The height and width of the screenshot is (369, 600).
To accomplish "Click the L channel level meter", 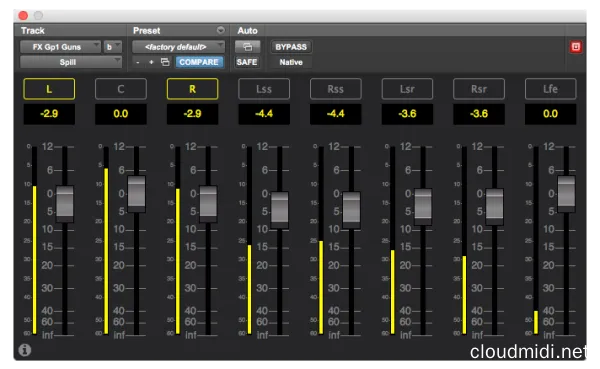I will [x=34, y=240].
